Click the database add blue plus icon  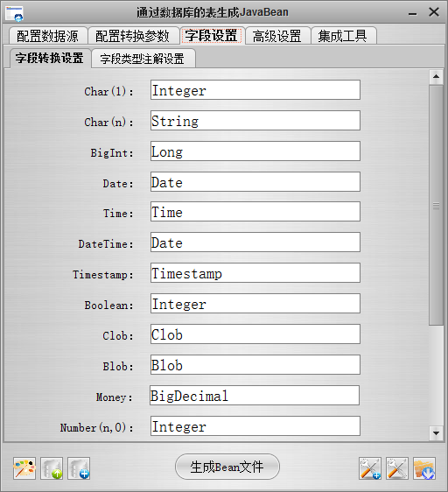[x=79, y=468]
